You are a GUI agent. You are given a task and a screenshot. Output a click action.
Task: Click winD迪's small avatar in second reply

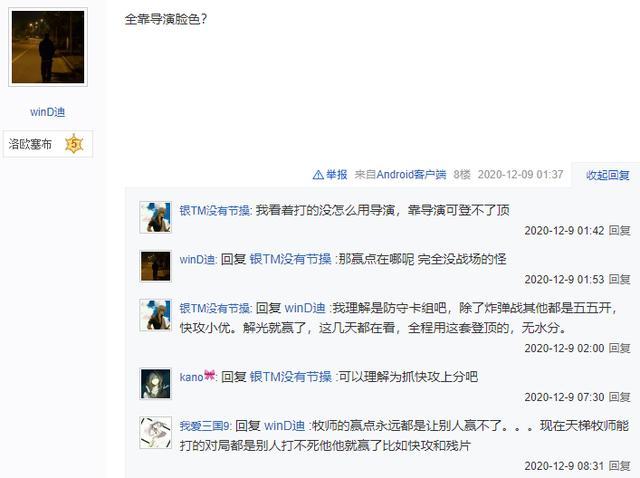click(156, 266)
